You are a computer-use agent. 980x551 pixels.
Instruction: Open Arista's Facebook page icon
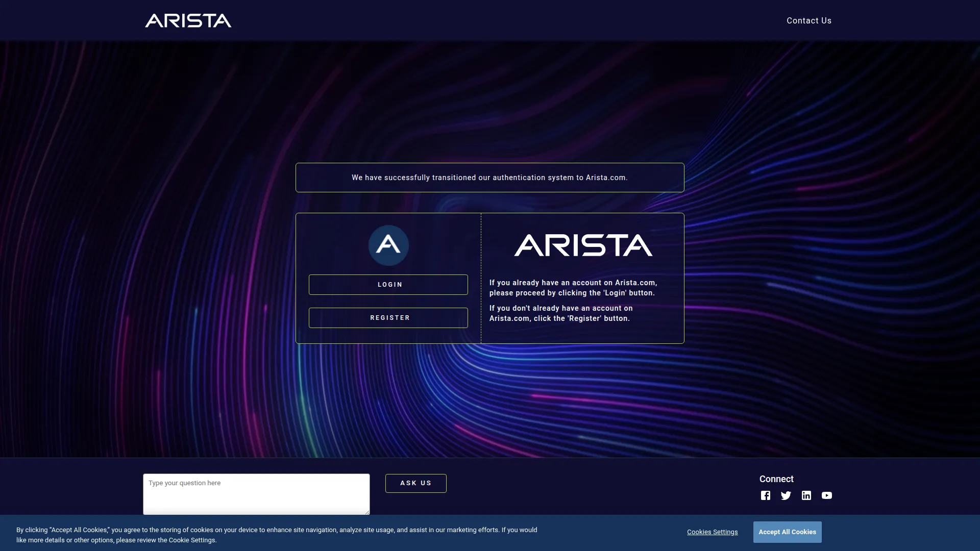pos(766,495)
